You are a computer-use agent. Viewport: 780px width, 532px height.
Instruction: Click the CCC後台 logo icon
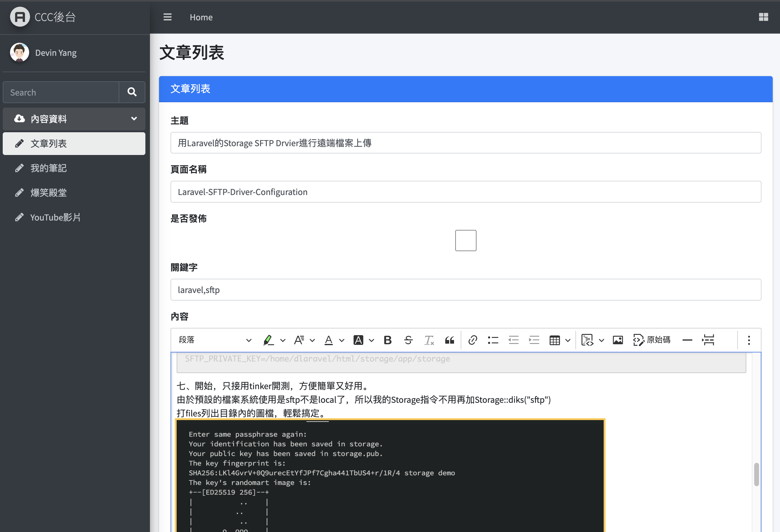tap(20, 17)
